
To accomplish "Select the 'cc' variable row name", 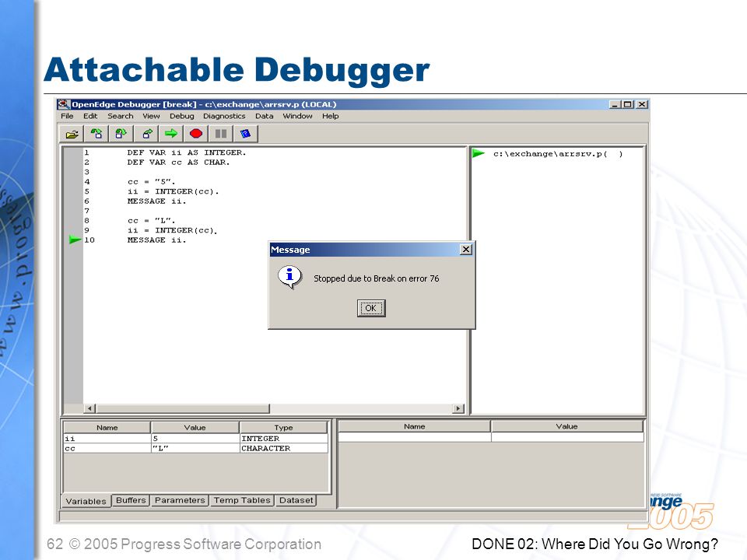I will (107, 448).
